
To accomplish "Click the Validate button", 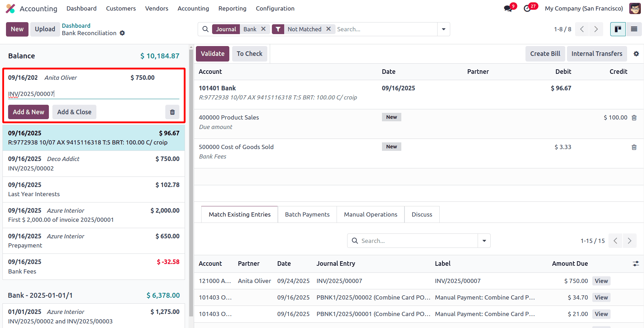I will 212,54.
